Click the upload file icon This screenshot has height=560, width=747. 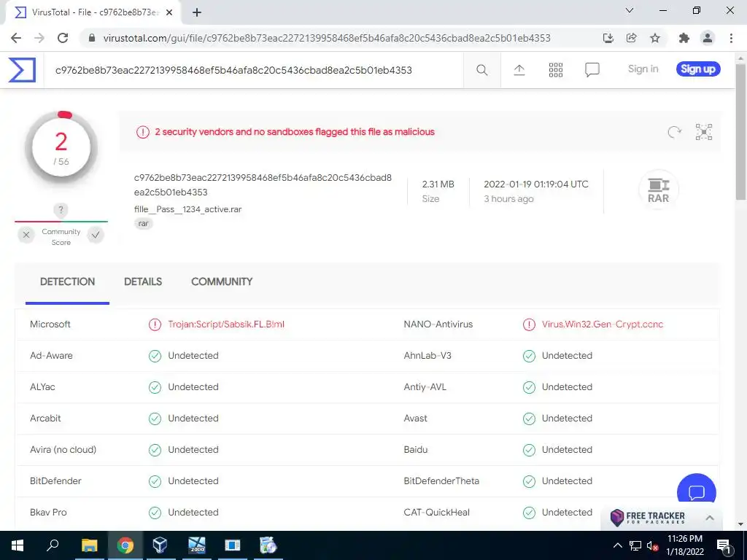click(519, 70)
